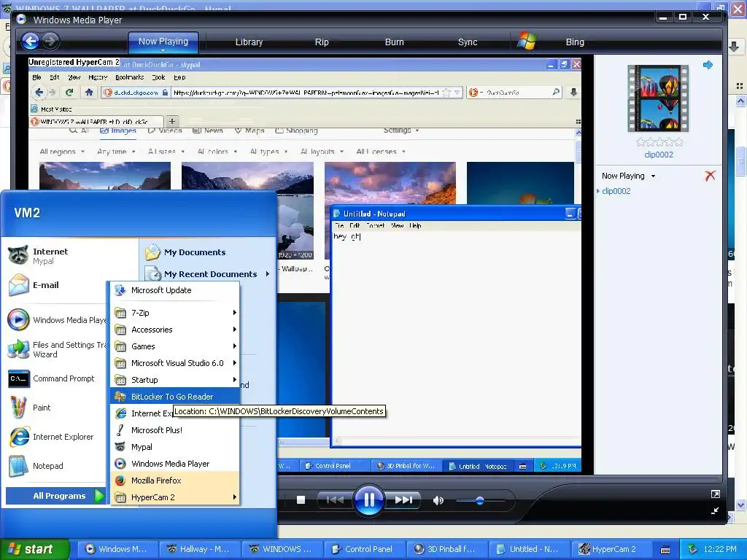Open My Documents in Start menu
747x560 pixels.
[x=185, y=252]
